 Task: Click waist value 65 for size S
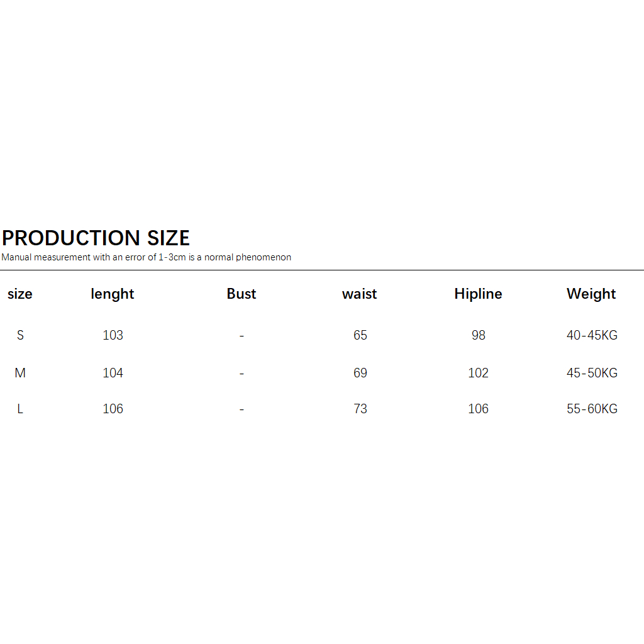coord(360,335)
